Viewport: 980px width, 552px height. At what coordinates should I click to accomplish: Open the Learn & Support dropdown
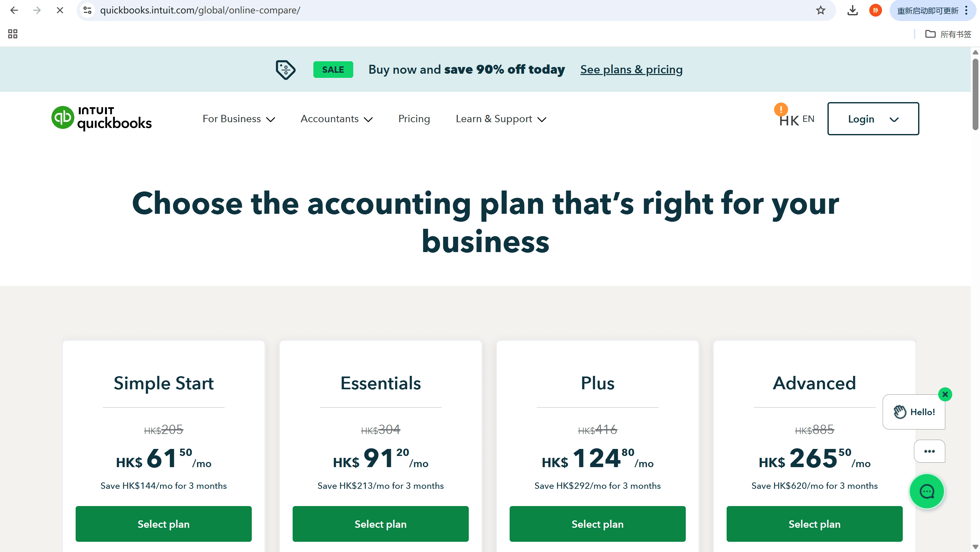501,119
